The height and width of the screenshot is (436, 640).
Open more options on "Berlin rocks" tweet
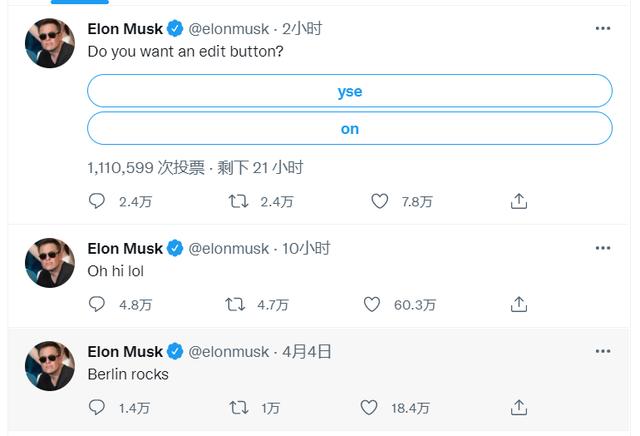602,351
